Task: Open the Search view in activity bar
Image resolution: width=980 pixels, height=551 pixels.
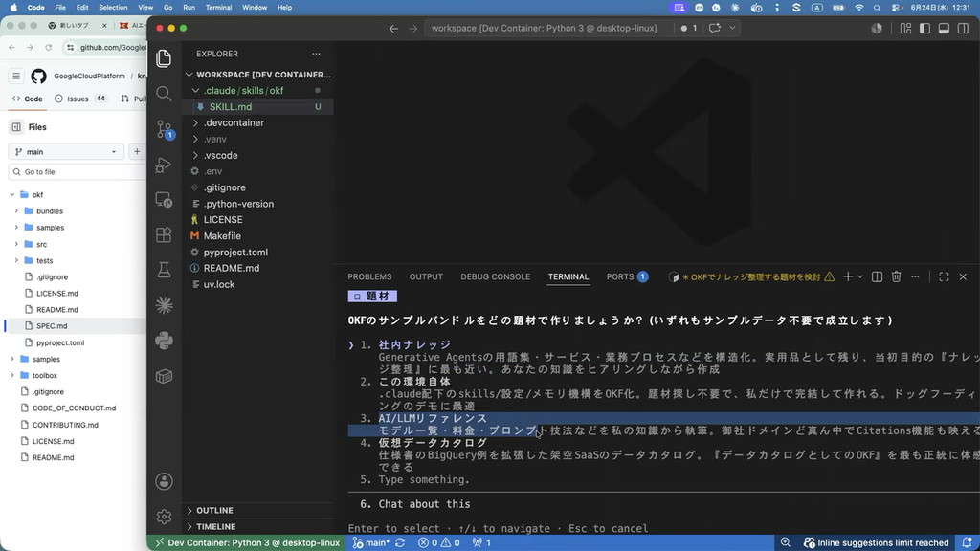Action: (164, 94)
